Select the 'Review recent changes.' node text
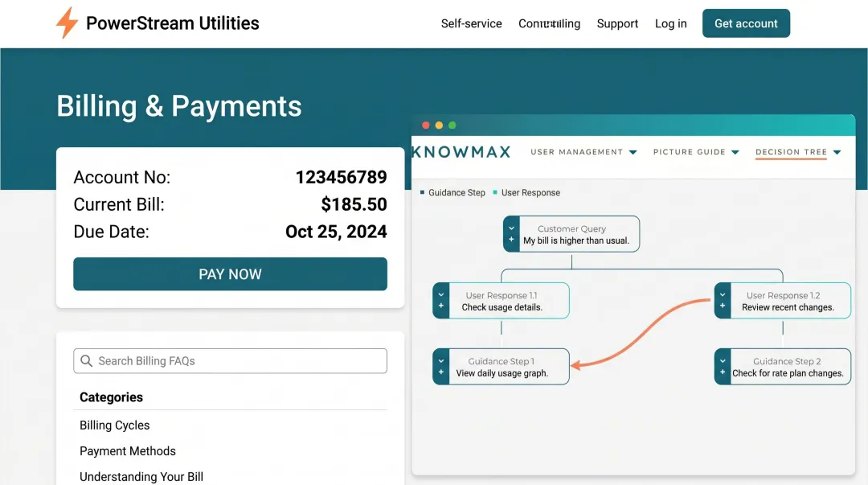Screen dimensions: 868x485 (788, 307)
